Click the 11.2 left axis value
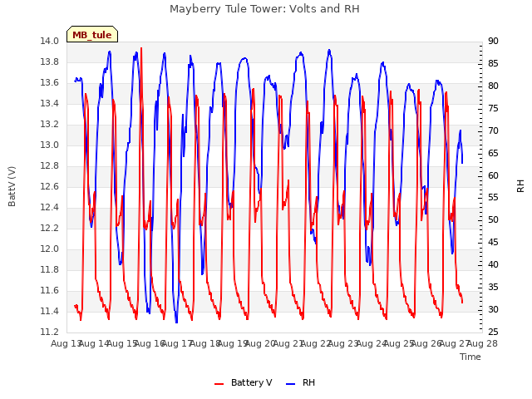Viewport: 532px width, 399px height. [x=49, y=332]
